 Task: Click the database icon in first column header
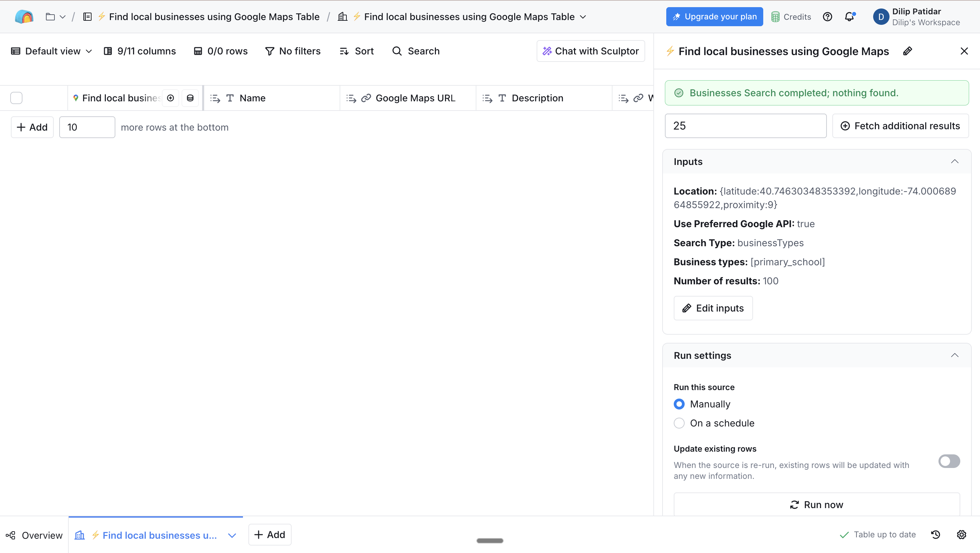click(190, 98)
